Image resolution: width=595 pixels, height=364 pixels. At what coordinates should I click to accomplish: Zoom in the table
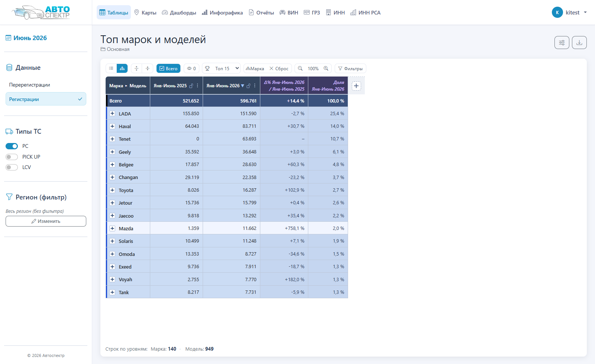tap(326, 68)
